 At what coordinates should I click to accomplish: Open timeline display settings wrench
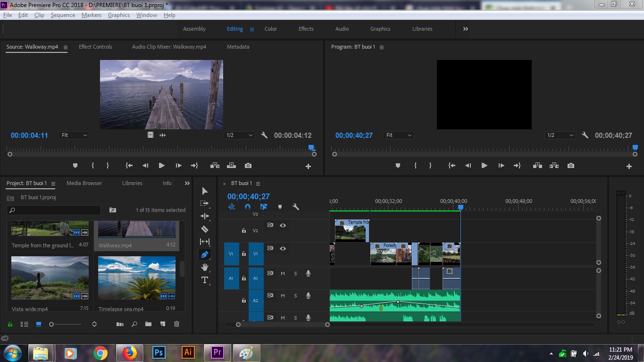296,207
